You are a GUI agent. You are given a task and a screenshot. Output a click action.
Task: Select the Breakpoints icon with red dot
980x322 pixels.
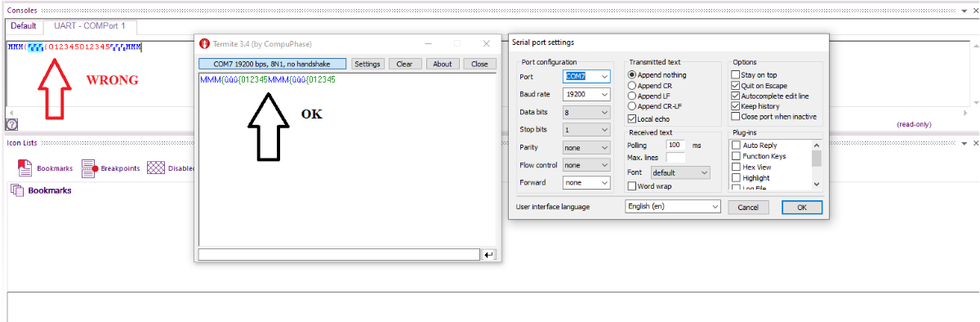[90, 168]
